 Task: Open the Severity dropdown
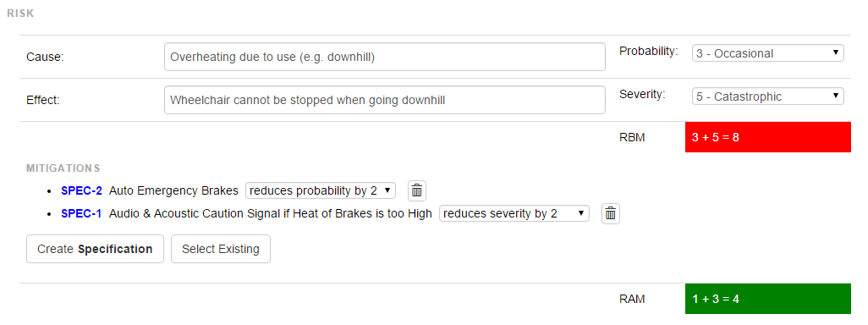click(768, 96)
